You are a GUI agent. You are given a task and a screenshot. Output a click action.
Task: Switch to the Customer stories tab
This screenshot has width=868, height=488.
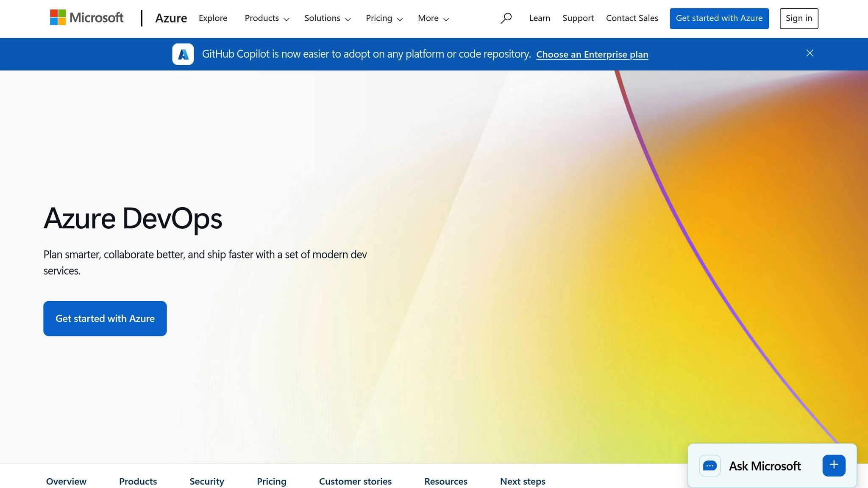(356, 481)
